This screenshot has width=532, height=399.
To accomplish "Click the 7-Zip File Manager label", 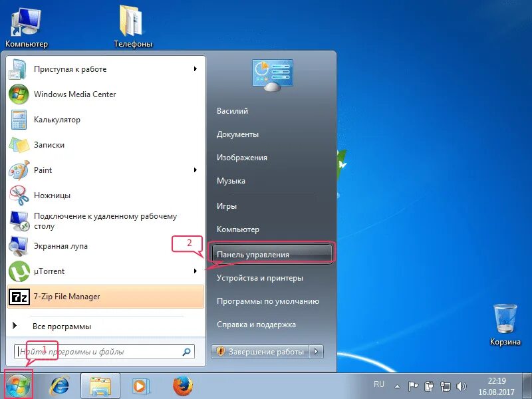I will (67, 297).
